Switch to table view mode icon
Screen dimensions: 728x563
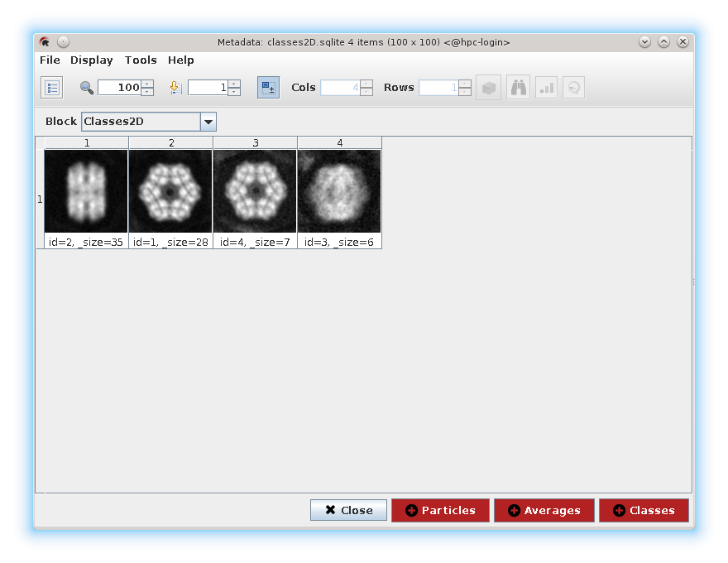[51, 87]
